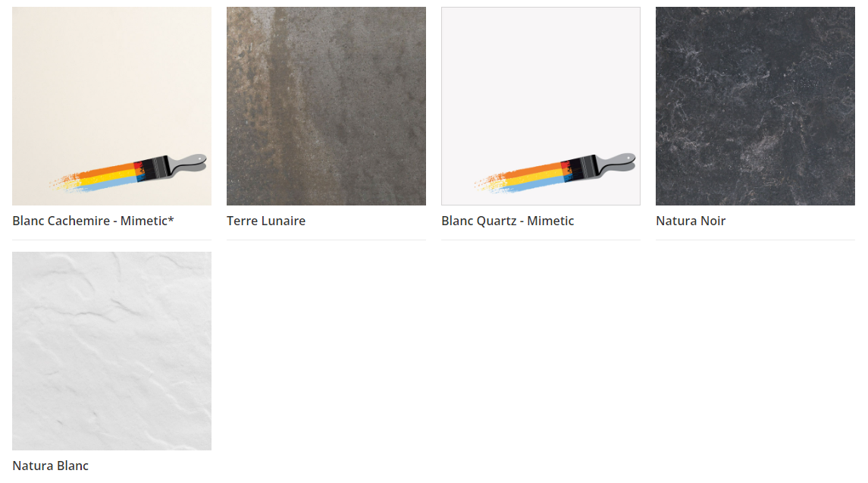Viewport: 868px width, 483px height.
Task: Click the paintbrush icon on Blanc Cachemire swatch
Action: (x=128, y=173)
